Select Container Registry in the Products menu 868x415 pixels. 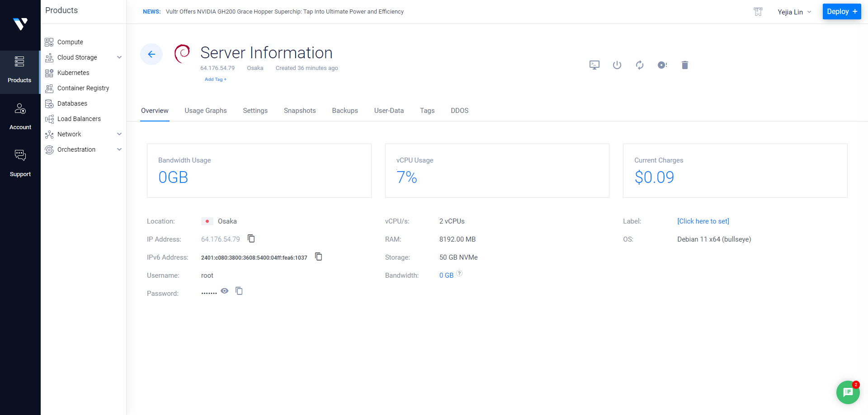coord(83,88)
